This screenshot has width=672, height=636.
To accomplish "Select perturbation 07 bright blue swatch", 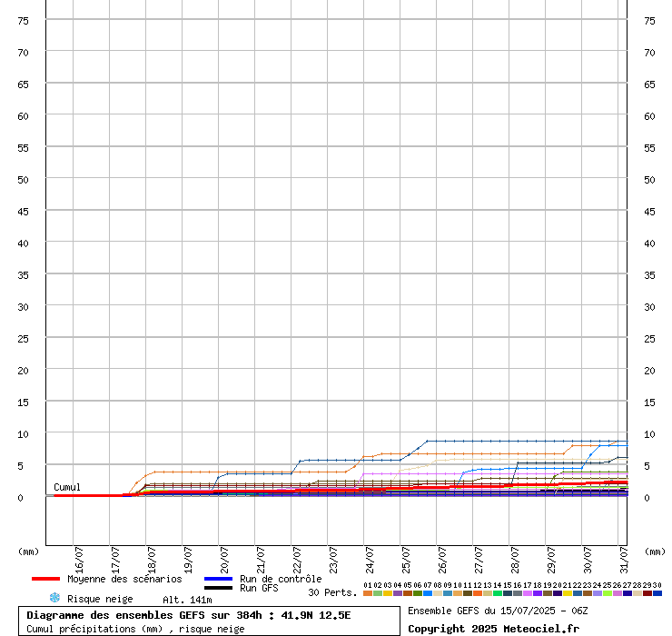I will click(x=428, y=593).
